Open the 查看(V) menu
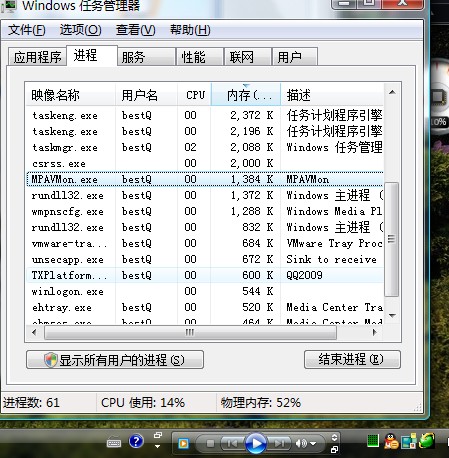The image size is (449, 458). pos(135,30)
